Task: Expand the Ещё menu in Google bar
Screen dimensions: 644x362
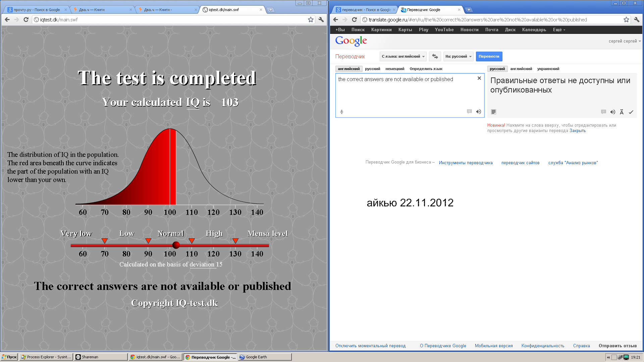Action: 559,30
